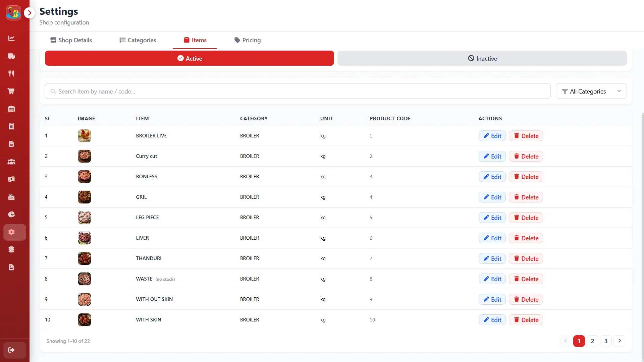The height and width of the screenshot is (362, 644).
Task: Click the app logo in top-left corner
Action: (x=13, y=13)
